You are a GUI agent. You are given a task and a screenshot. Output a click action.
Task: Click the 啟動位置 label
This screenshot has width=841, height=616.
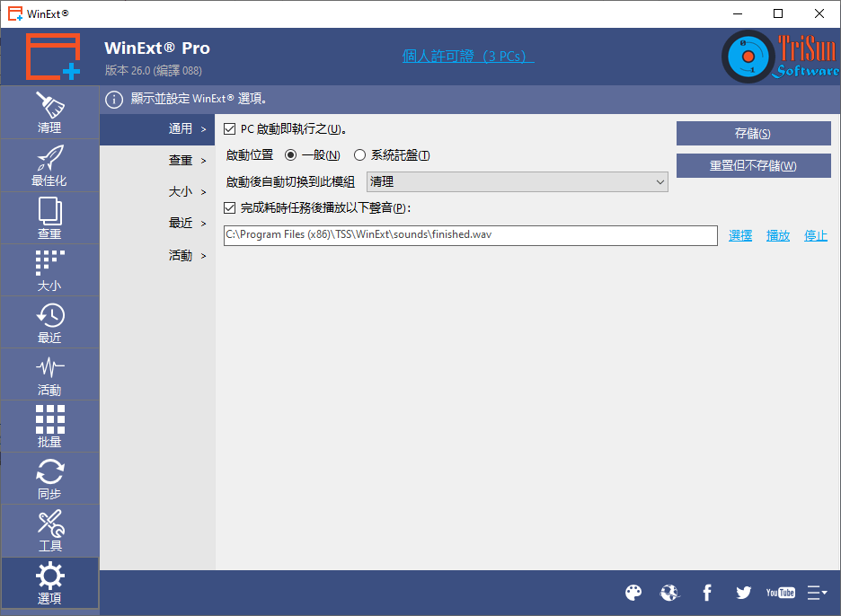click(250, 155)
